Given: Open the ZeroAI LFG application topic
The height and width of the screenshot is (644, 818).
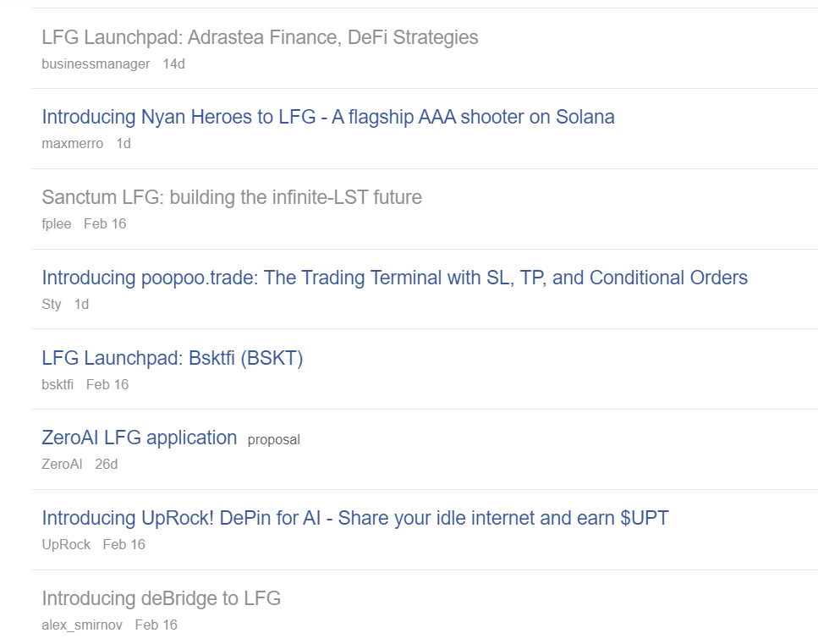Looking at the screenshot, I should pos(139,438).
